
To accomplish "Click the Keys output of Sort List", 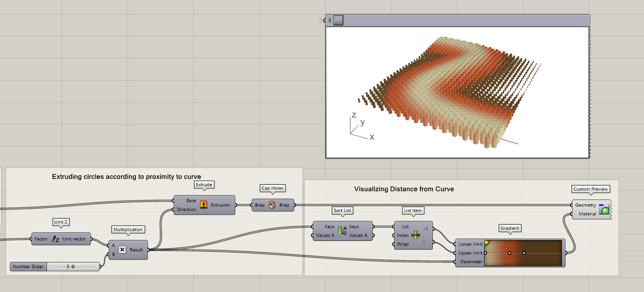I will pos(354,227).
